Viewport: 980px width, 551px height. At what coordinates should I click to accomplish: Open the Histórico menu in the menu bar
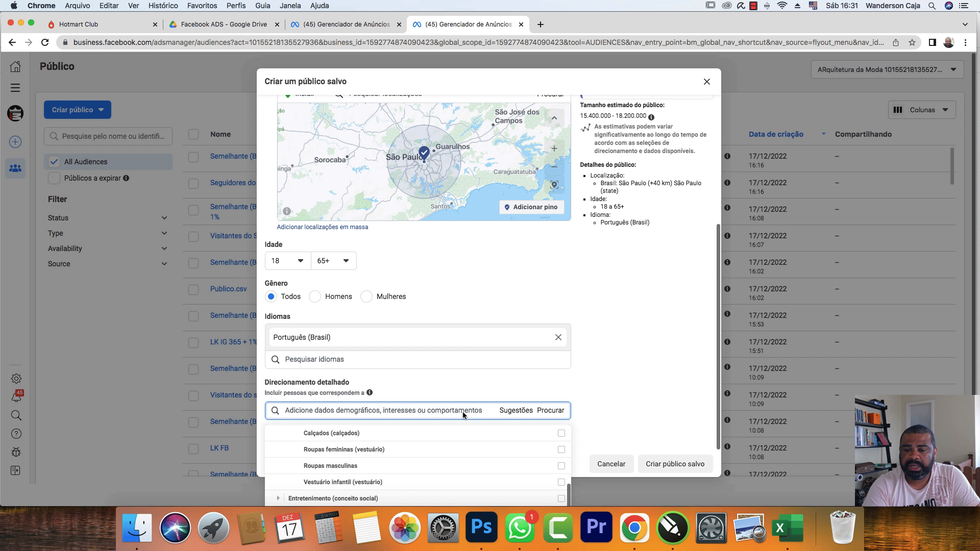163,6
